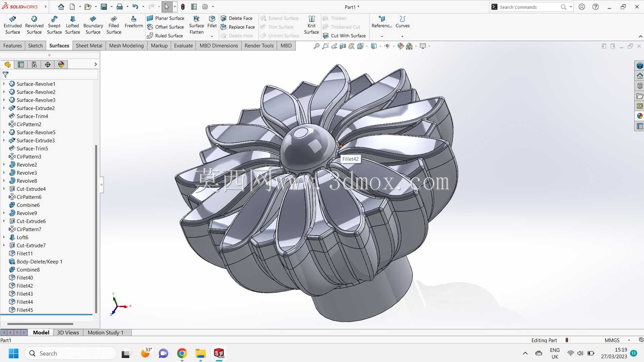Open the Render Tools tab
Image resolution: width=644 pixels, height=362 pixels.
[259, 46]
